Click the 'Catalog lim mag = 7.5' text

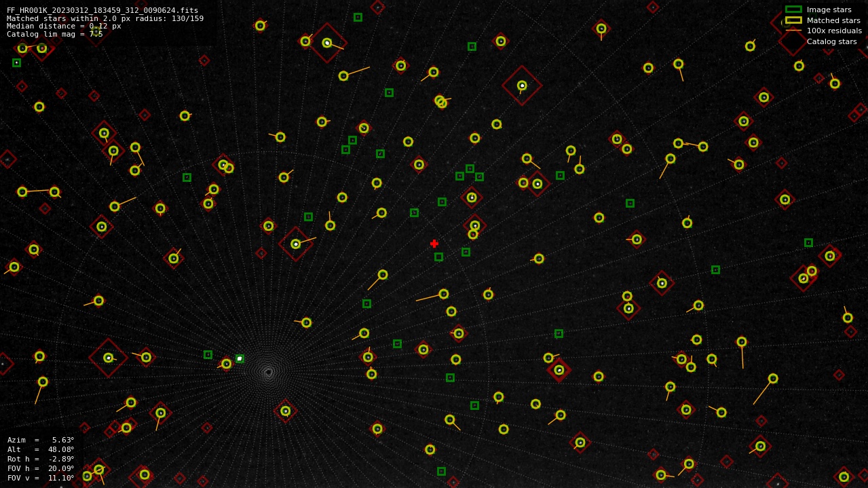54,34
